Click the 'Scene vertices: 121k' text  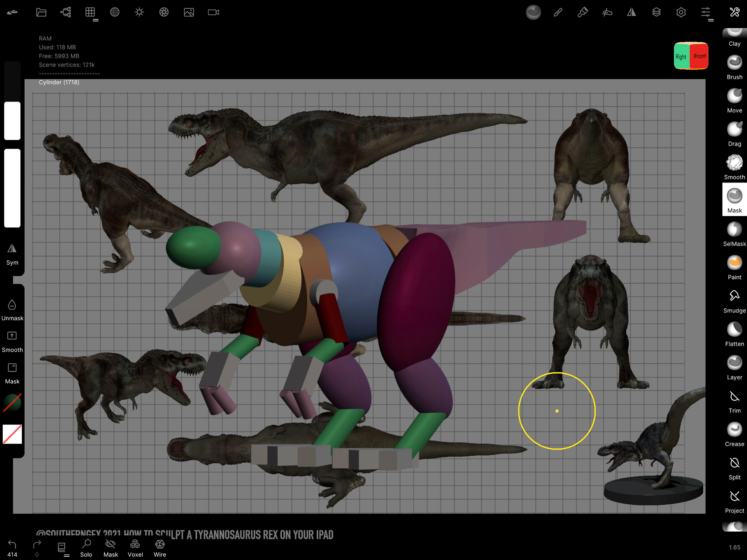tap(67, 65)
